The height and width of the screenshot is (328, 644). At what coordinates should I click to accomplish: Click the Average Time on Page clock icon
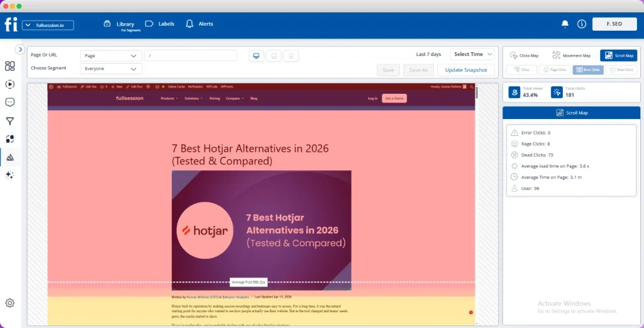point(514,177)
